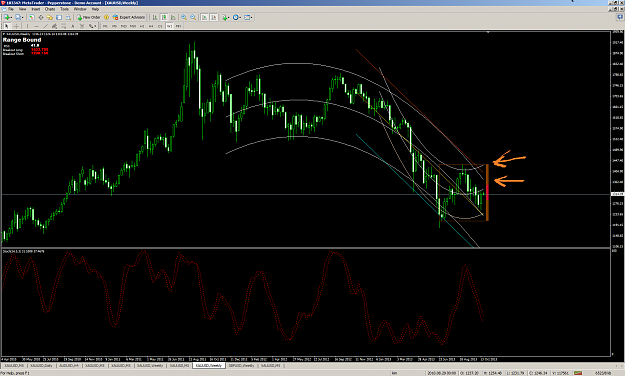Select the arrow cursor tool
Viewport: 625px width, 376px height.
pos(6,26)
